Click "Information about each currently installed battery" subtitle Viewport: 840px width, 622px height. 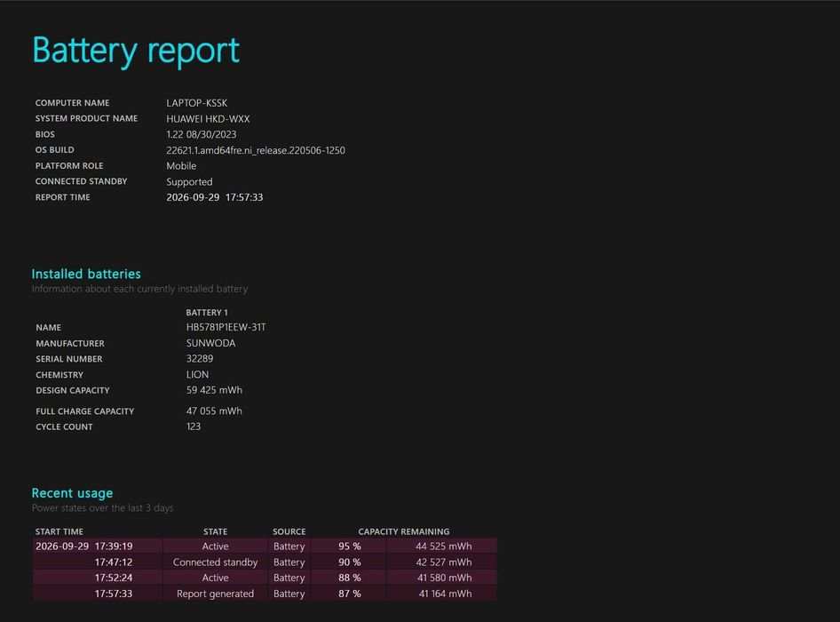pyautogui.click(x=139, y=289)
